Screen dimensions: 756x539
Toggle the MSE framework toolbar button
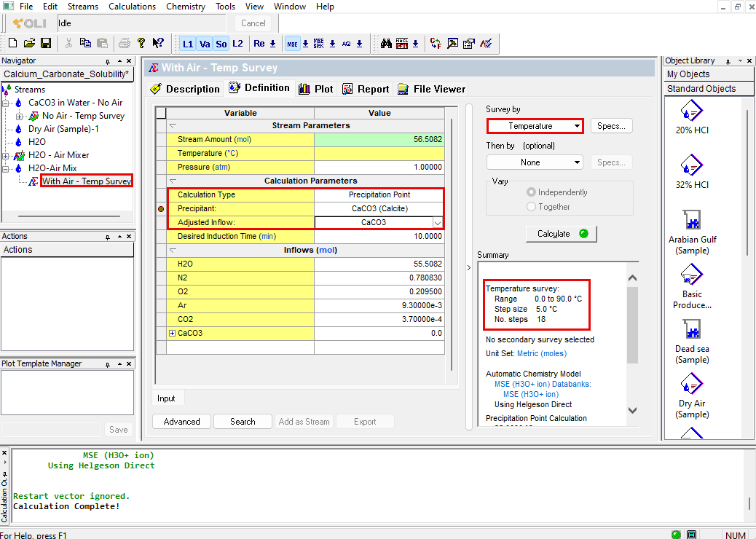[292, 44]
